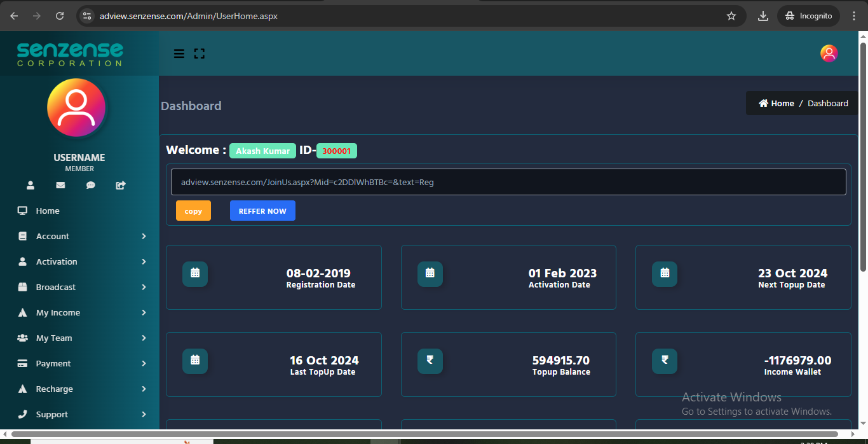Expand the My Team chevron arrow
Viewport: 868px width, 444px height.
(144, 338)
